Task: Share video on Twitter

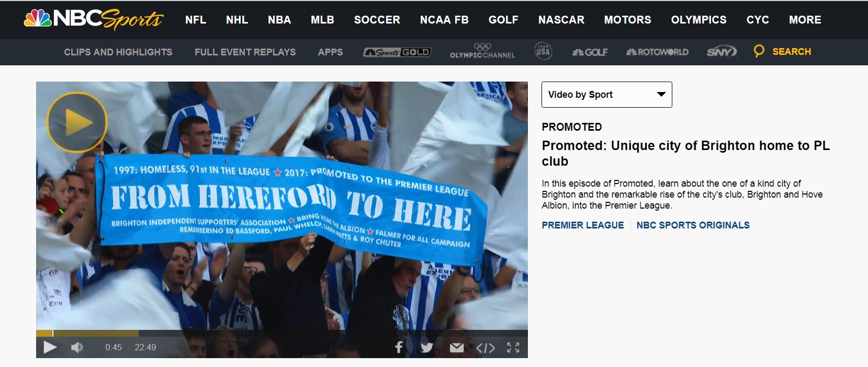Action: click(x=426, y=347)
